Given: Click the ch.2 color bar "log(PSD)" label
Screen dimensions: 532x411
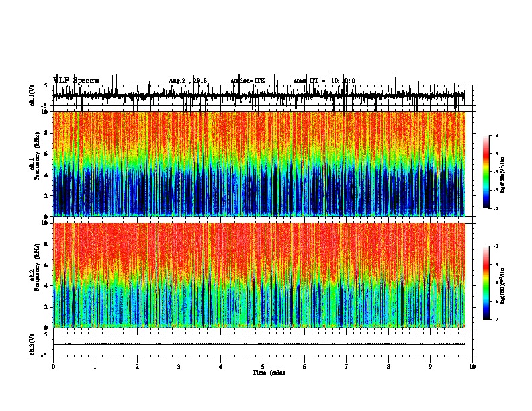Looking at the screenshot, I should [503, 285].
